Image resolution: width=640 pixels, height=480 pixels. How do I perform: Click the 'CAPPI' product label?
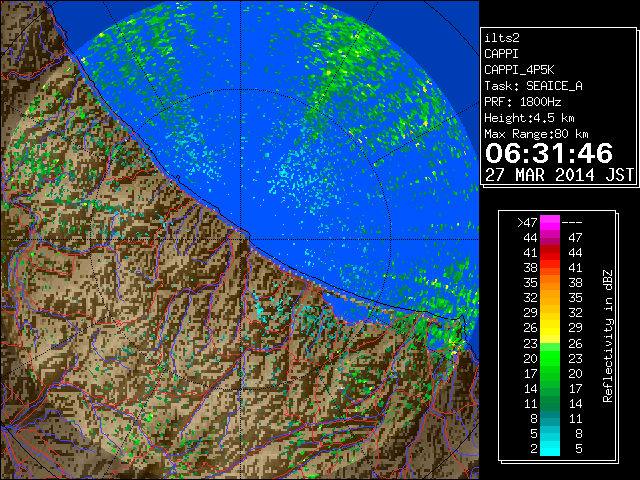pyautogui.click(x=501, y=54)
